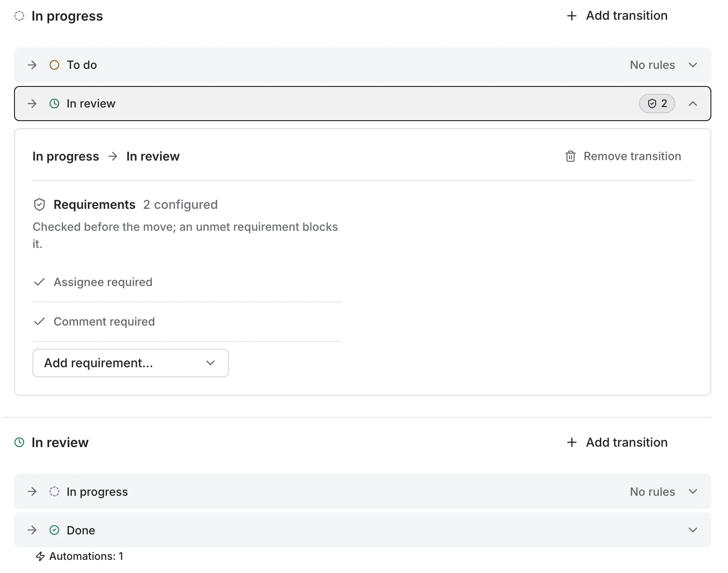Click the checkmark beside Assignee required
728x573 pixels.
[39, 282]
